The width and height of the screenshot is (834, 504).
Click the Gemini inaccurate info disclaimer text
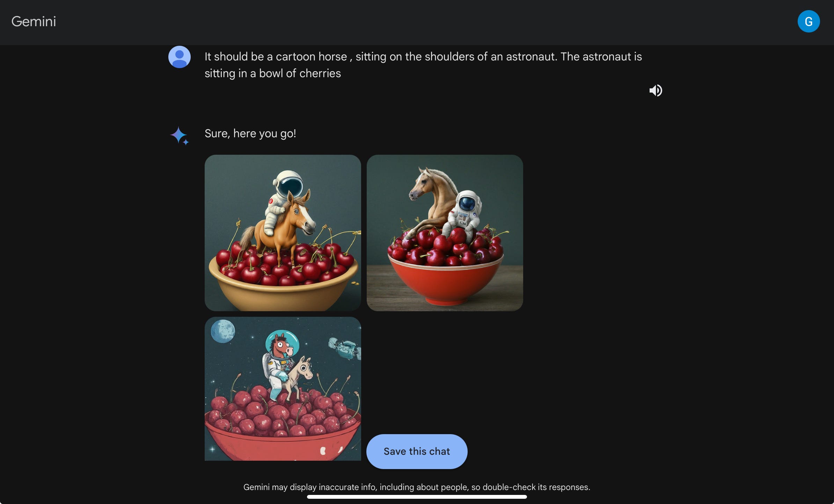click(x=417, y=487)
